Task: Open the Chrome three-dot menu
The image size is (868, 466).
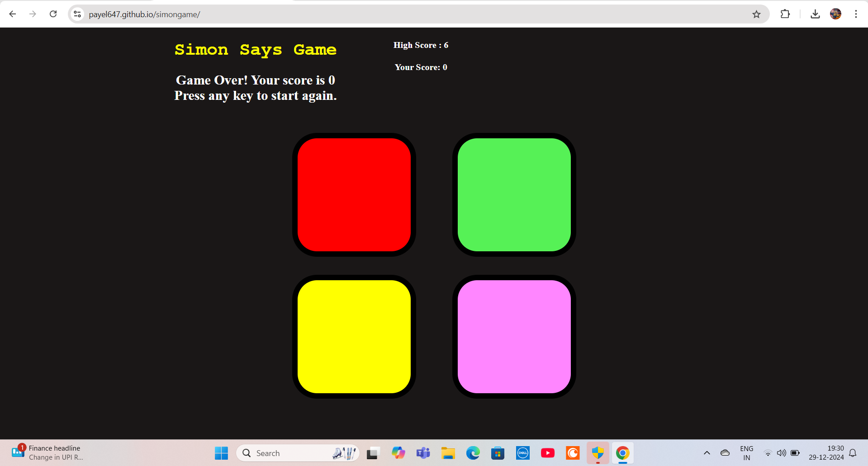Action: click(856, 14)
